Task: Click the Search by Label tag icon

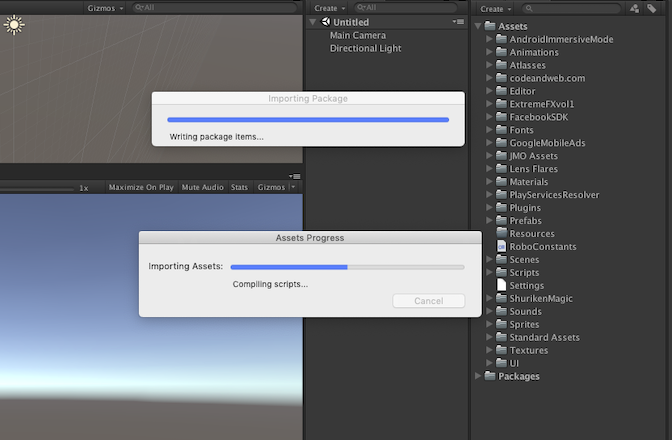Action: (651, 8)
